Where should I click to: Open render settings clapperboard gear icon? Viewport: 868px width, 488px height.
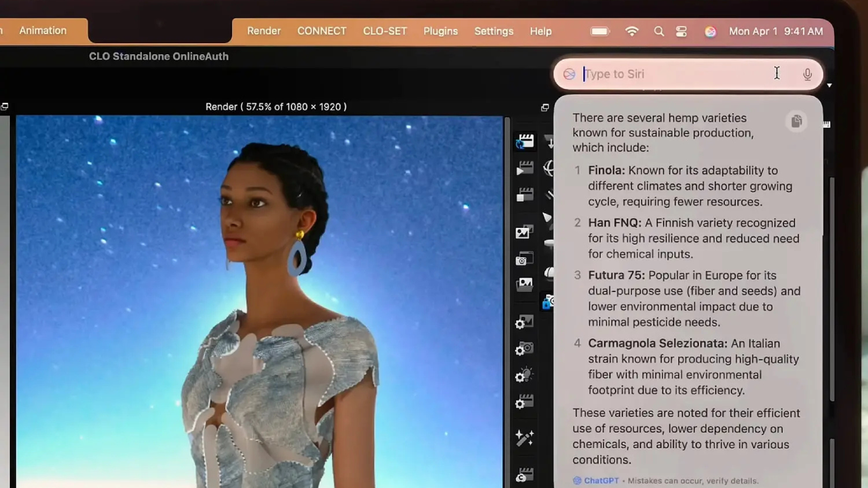pos(524,402)
